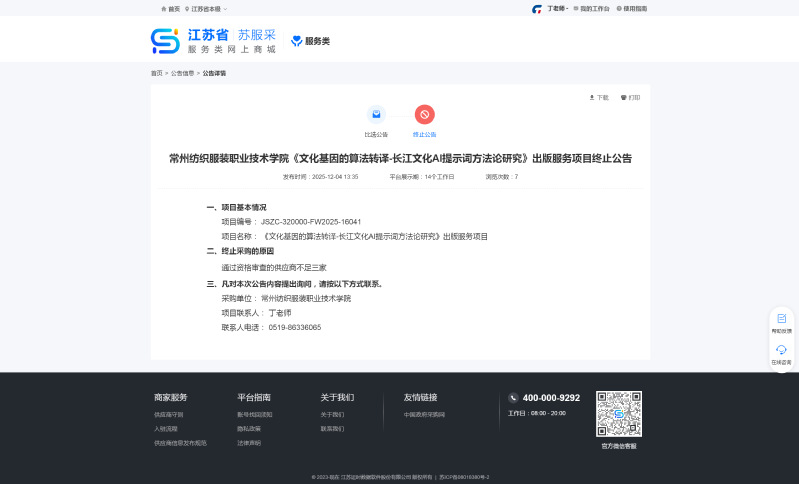Viewport: 799px width, 484px height.
Task: Go to 公告信息 in the breadcrumb
Action: [x=182, y=73]
